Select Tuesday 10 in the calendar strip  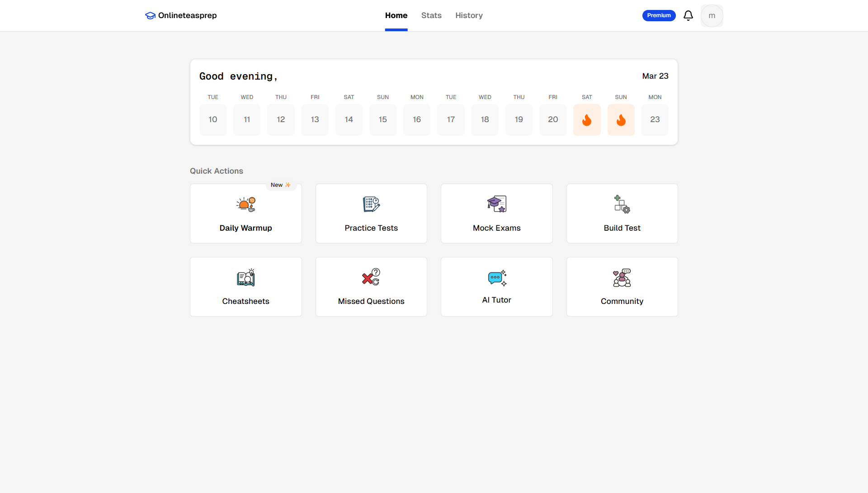pyautogui.click(x=213, y=120)
